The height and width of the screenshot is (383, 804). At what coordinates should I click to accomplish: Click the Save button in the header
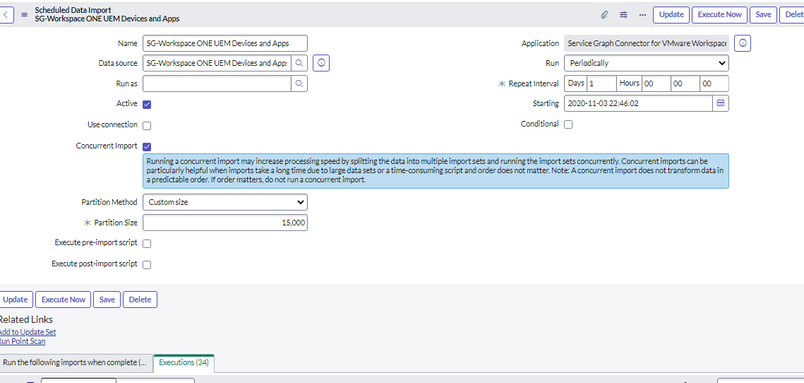coord(763,15)
